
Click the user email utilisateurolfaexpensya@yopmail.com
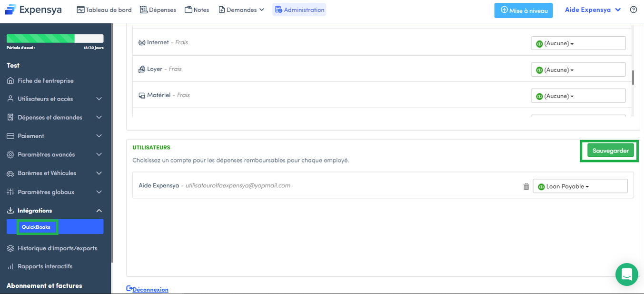[238, 185]
